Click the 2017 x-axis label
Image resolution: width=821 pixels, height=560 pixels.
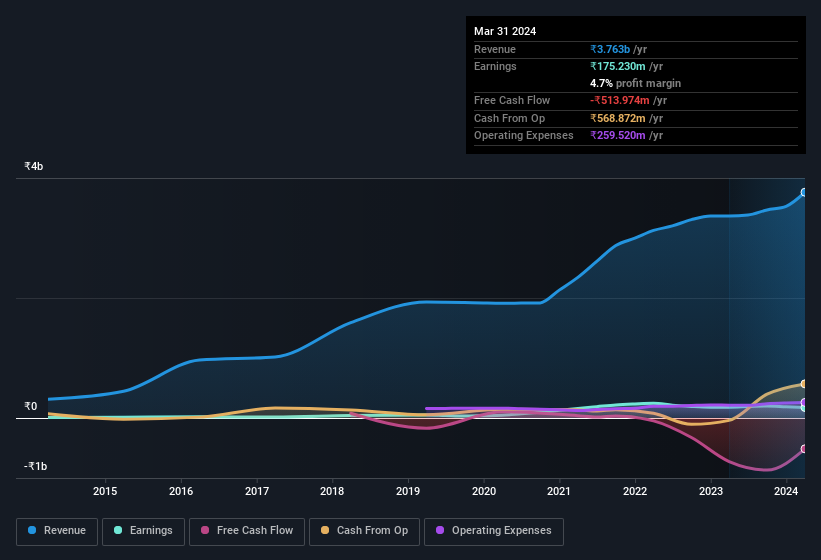tap(257, 491)
